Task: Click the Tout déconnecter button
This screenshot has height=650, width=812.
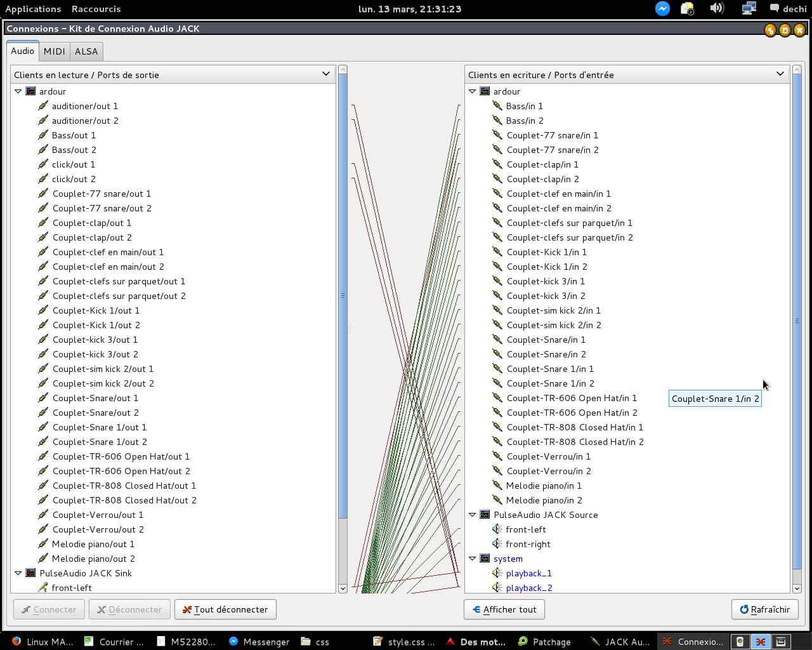Action: coord(225,609)
